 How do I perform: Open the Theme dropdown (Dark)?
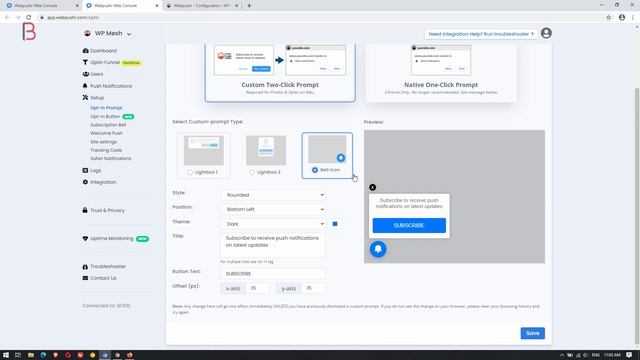click(x=273, y=224)
